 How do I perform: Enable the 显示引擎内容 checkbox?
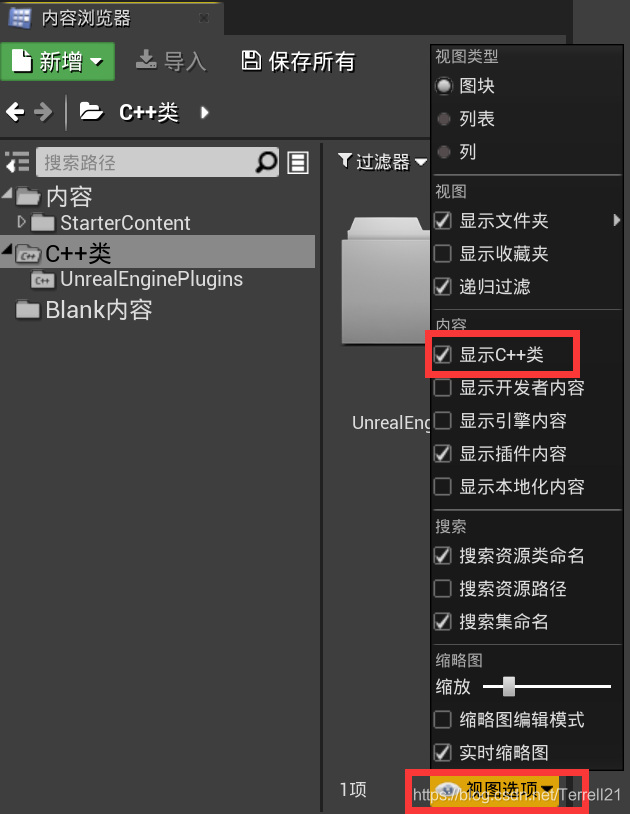443,420
